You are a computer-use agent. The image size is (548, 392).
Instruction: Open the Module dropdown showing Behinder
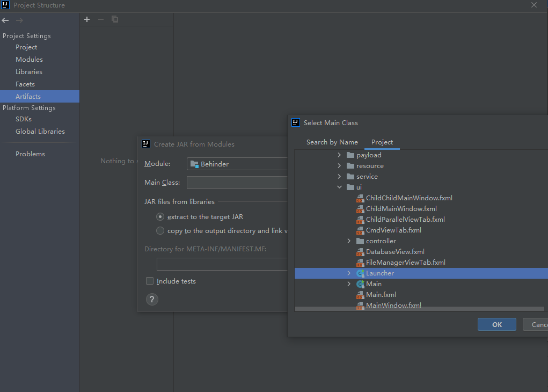[237, 164]
